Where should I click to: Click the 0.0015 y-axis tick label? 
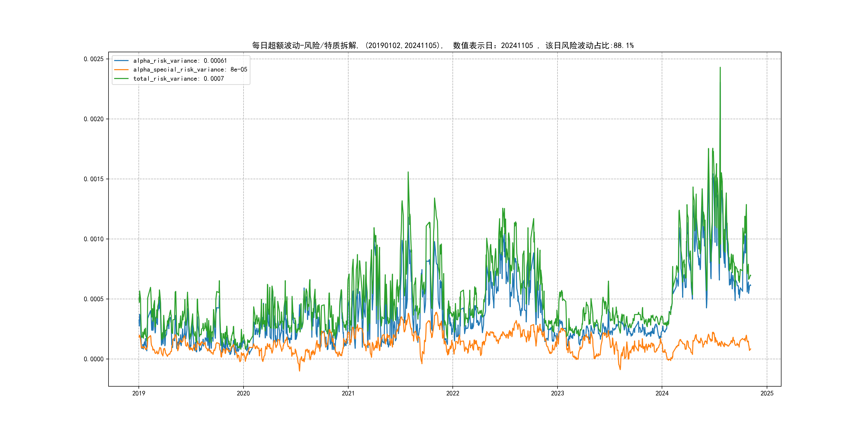[x=94, y=179]
